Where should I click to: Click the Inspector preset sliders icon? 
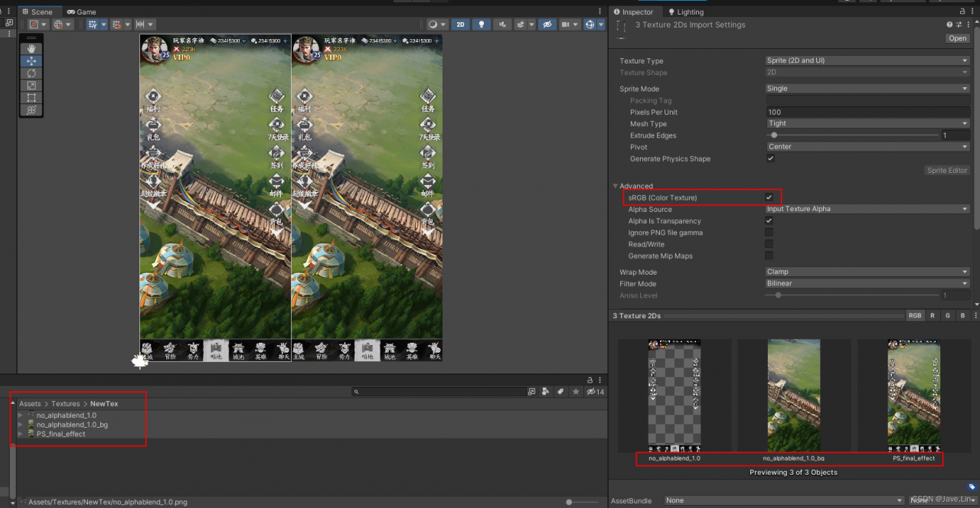(960, 24)
